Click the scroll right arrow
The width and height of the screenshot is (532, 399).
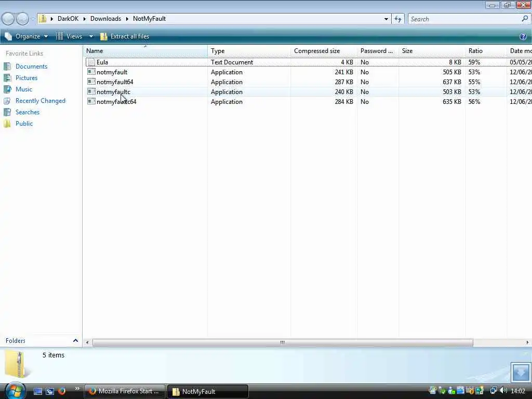coord(527,342)
